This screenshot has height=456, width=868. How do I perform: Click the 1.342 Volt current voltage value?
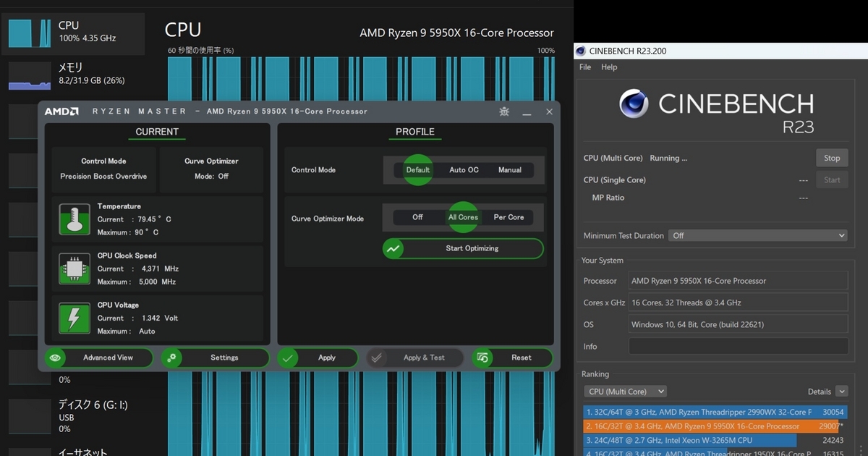[x=161, y=318]
